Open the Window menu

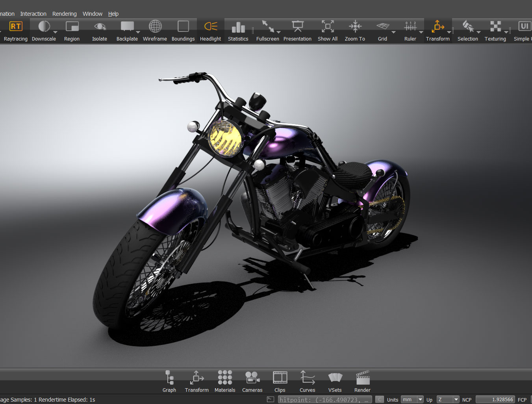point(93,14)
